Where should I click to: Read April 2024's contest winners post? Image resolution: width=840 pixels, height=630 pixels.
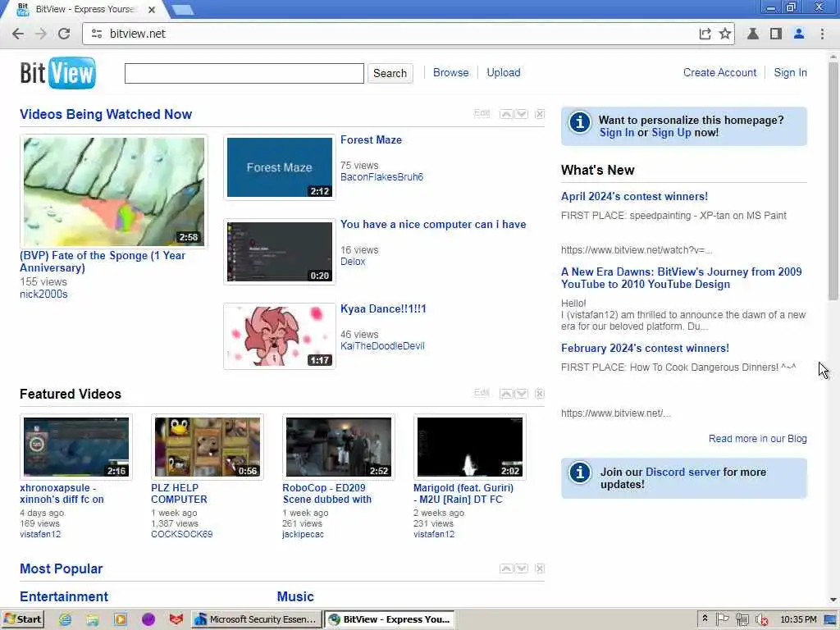(x=634, y=197)
